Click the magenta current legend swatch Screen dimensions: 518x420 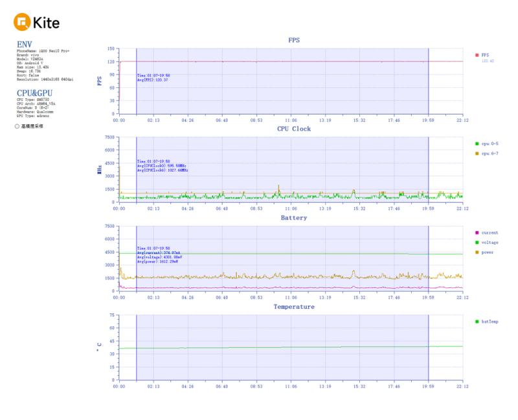tap(477, 232)
